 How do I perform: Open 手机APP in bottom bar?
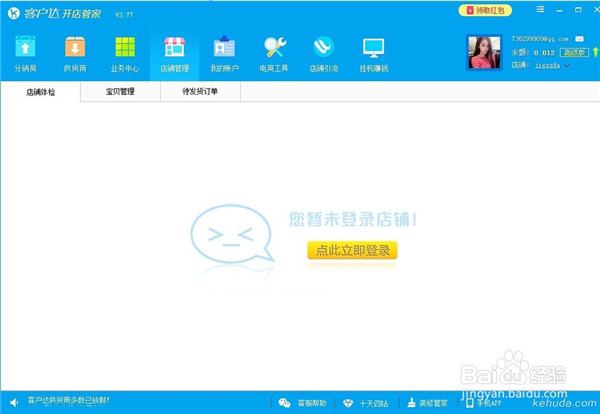coord(484,403)
